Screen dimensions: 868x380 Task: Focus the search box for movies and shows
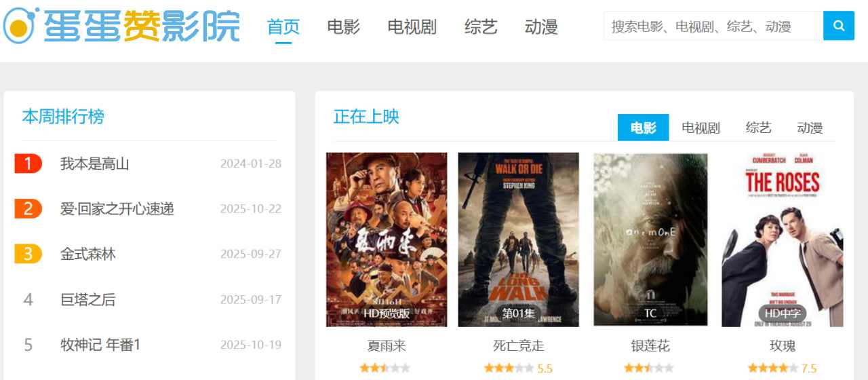coord(713,26)
